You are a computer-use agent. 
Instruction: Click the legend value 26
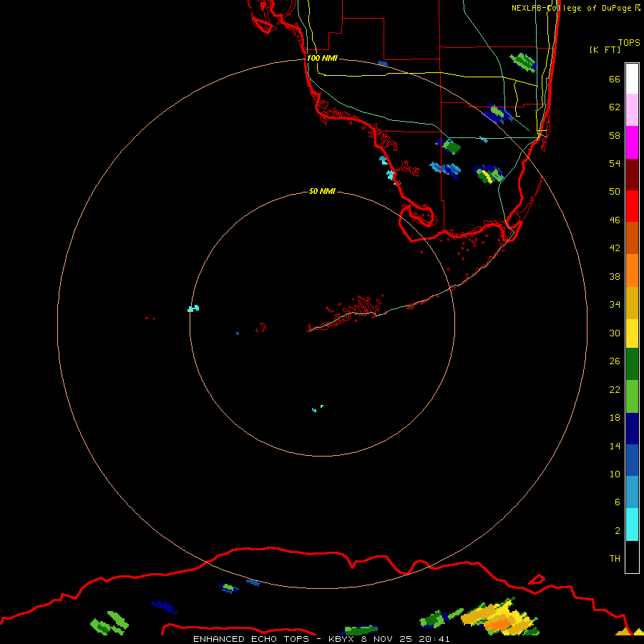[x=615, y=361]
